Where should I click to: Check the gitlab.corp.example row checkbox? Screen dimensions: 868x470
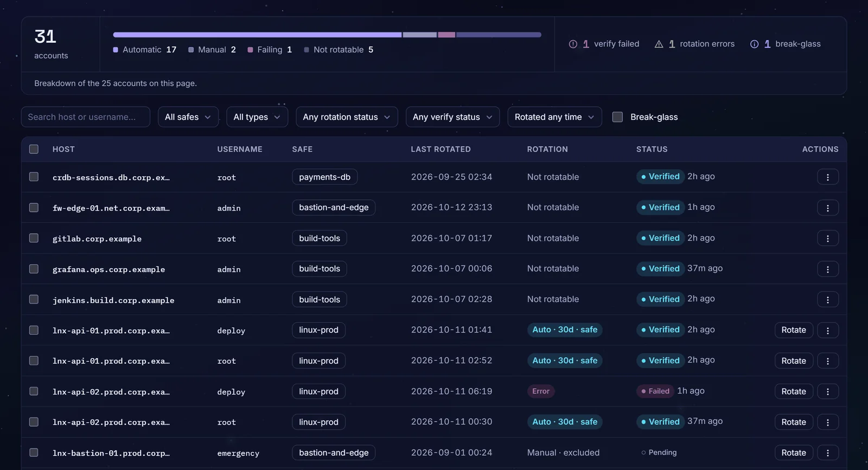point(34,238)
